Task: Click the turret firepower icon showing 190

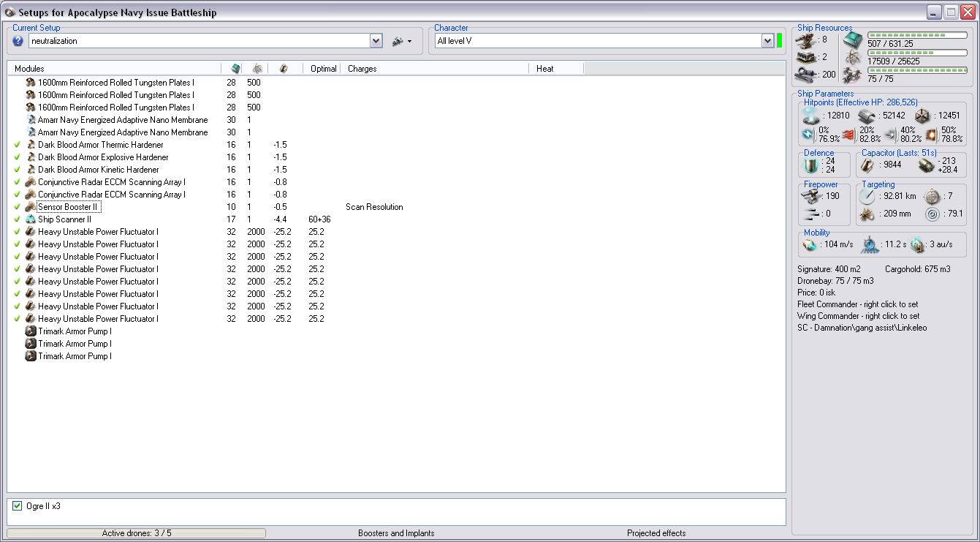Action: 810,196
